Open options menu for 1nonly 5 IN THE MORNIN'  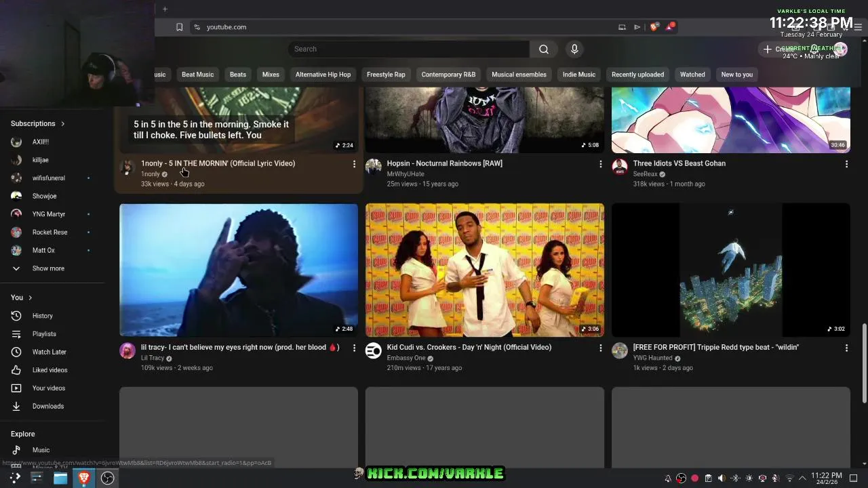[x=354, y=164]
